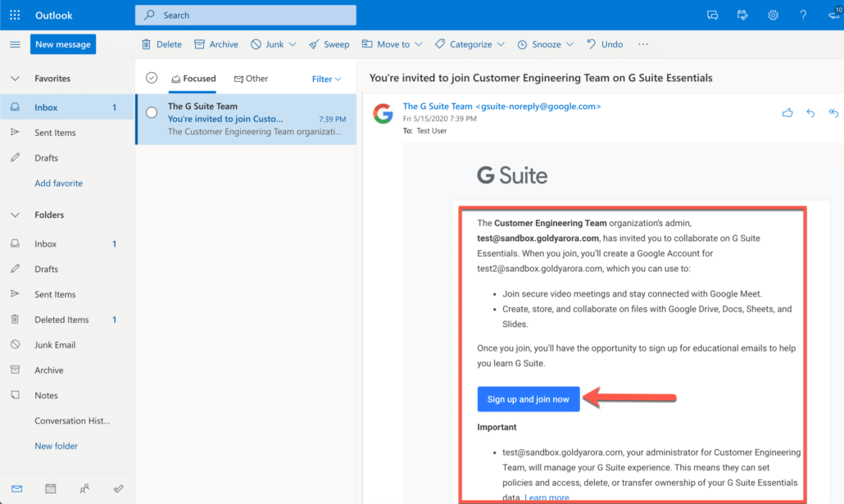844x504 pixels.
Task: Switch to the Other tab
Action: (251, 79)
